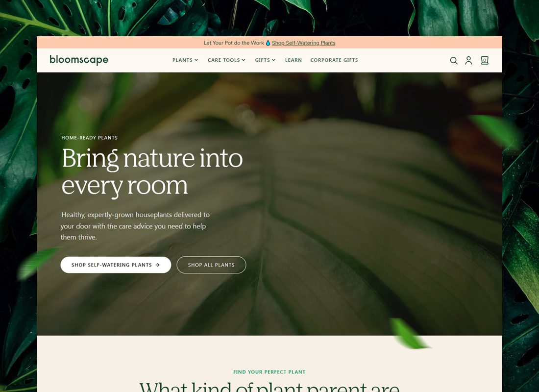Click the Home-Ready Plants label
The width and height of the screenshot is (539, 392).
[x=89, y=138]
